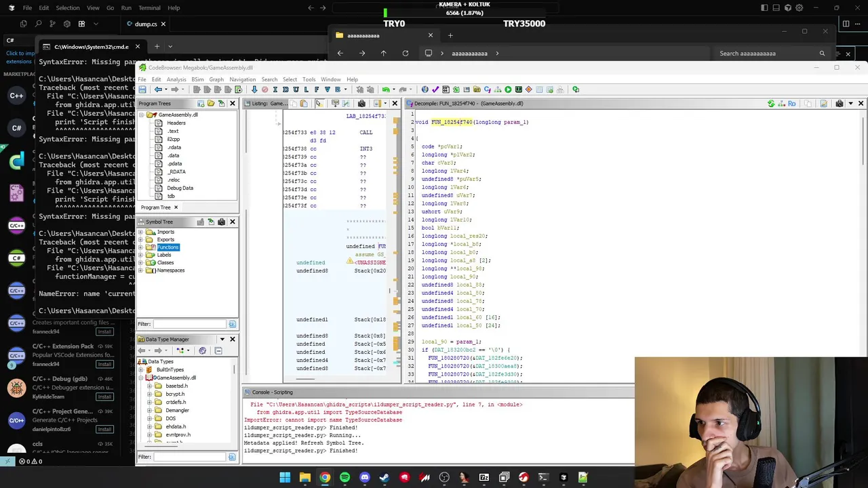This screenshot has width=868, height=488.
Task: Expand the Classes node in Symbol Tree
Action: coord(140,262)
